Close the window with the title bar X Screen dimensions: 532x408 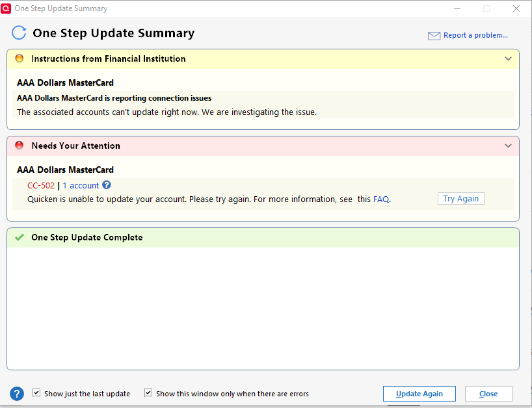point(516,8)
